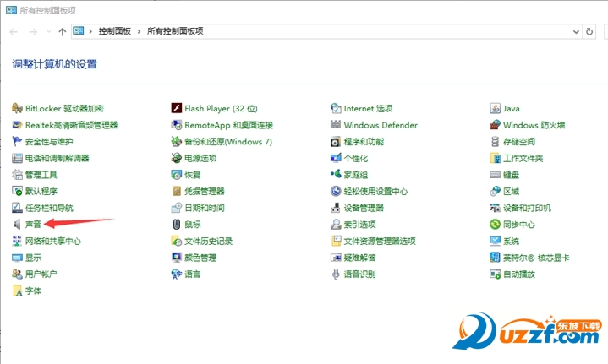Open the 备份和还原 icon
608x364 pixels.
177,142
